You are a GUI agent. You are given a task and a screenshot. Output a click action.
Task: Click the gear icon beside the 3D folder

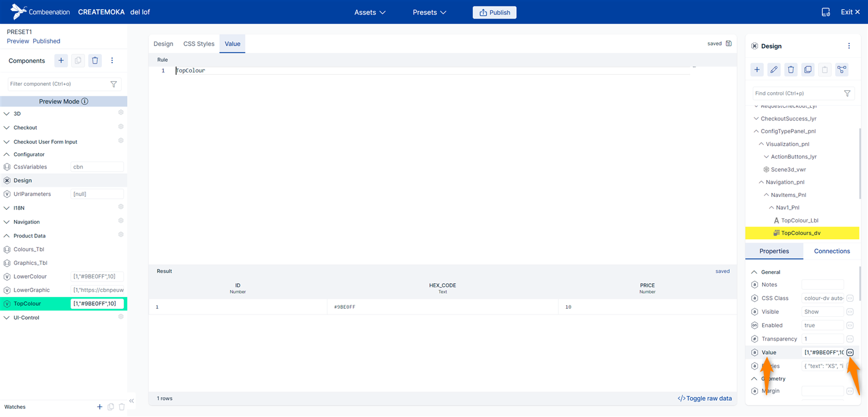[121, 113]
